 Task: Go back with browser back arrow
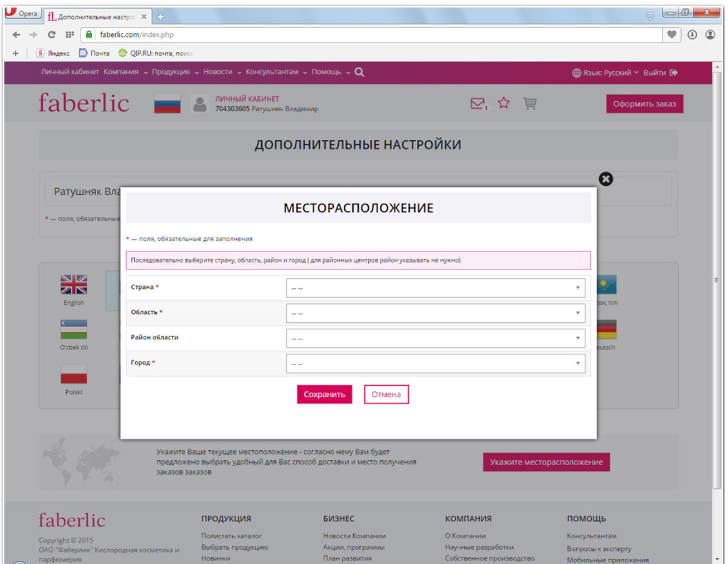coord(16,34)
